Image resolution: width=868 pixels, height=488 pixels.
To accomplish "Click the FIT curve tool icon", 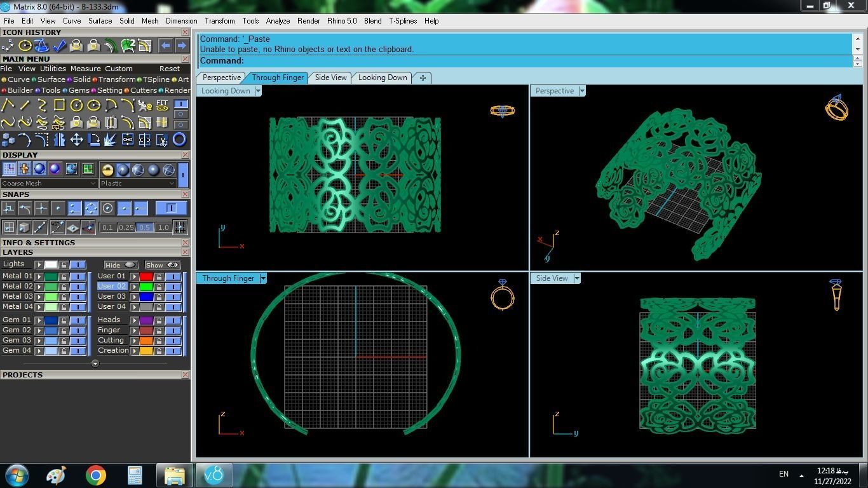I will 162,105.
